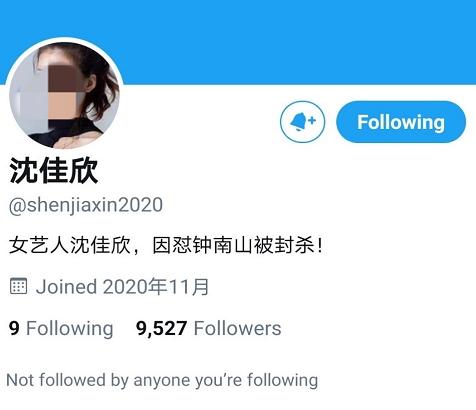Image resolution: width=476 pixels, height=410 pixels.
Task: Turn on notifications with the bell icon
Action: [x=302, y=122]
